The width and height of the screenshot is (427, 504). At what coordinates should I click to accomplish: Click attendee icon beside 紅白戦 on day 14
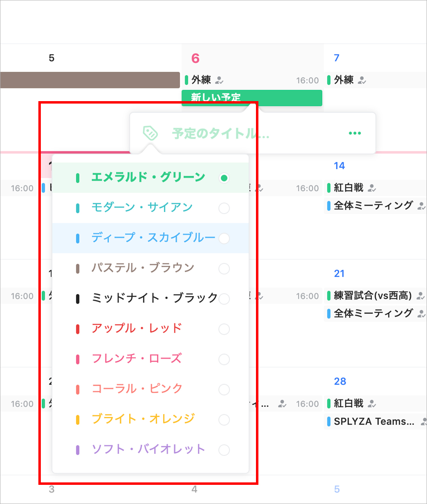(371, 188)
